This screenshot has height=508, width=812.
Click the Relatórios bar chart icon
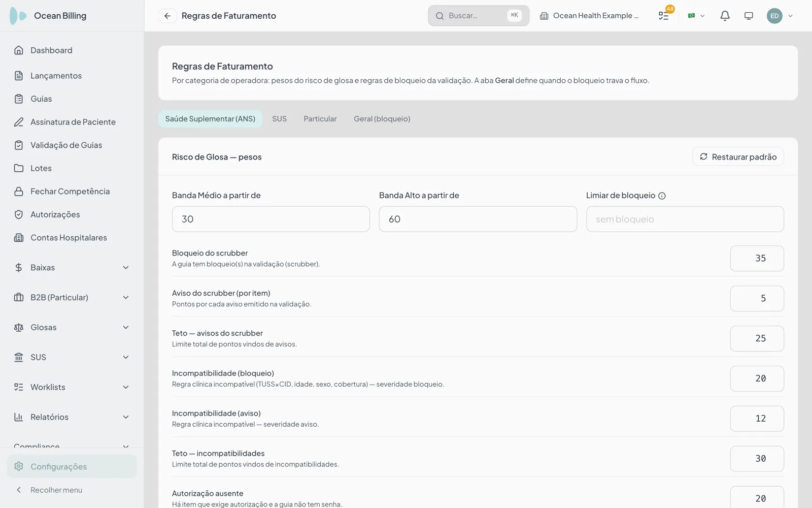click(19, 417)
